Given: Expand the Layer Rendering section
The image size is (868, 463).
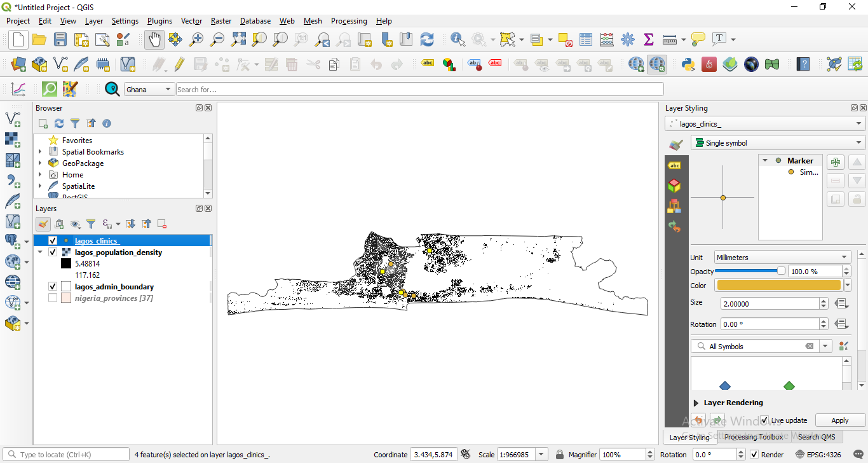Looking at the screenshot, I should pos(696,403).
